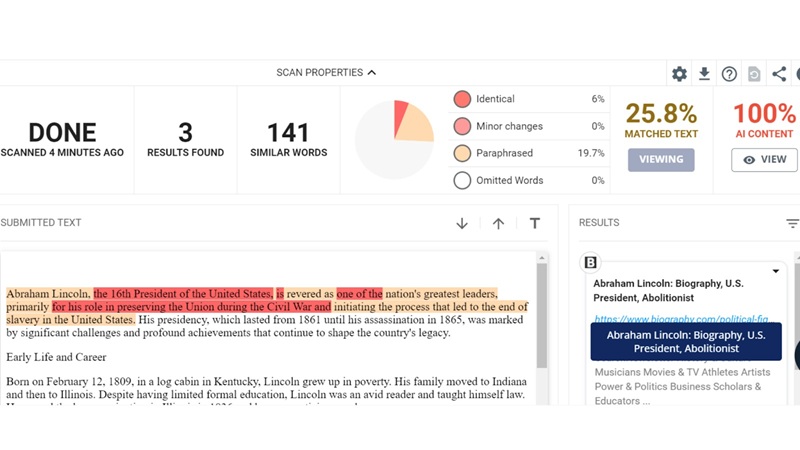Open the help question mark icon

point(730,74)
